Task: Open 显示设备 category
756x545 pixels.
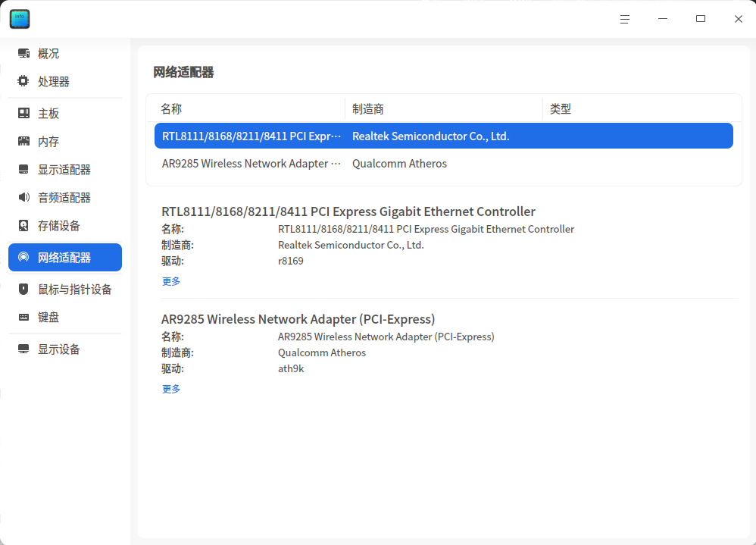Action: 65,349
